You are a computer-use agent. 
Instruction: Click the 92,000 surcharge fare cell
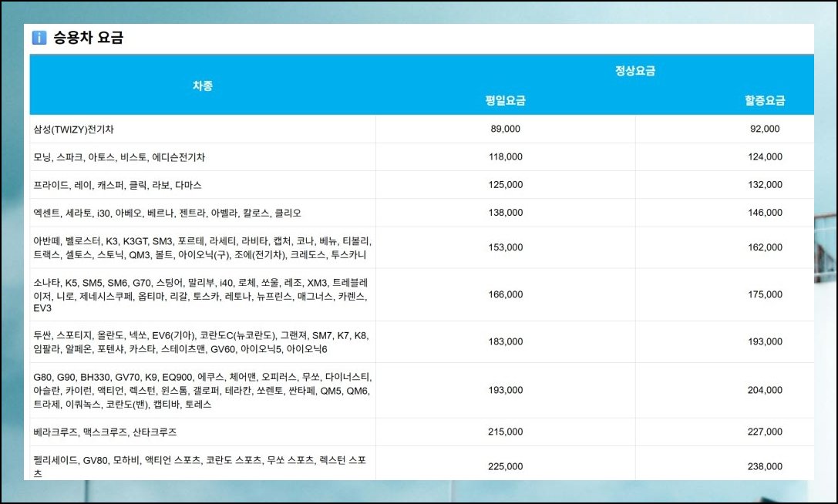(765, 129)
